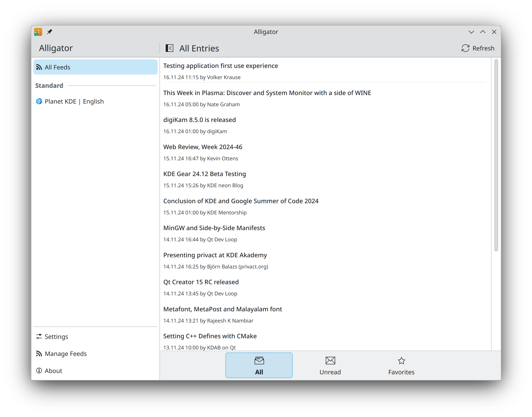Collapse sidebar with the panel toggle icon
532x417 pixels.
coord(169,48)
